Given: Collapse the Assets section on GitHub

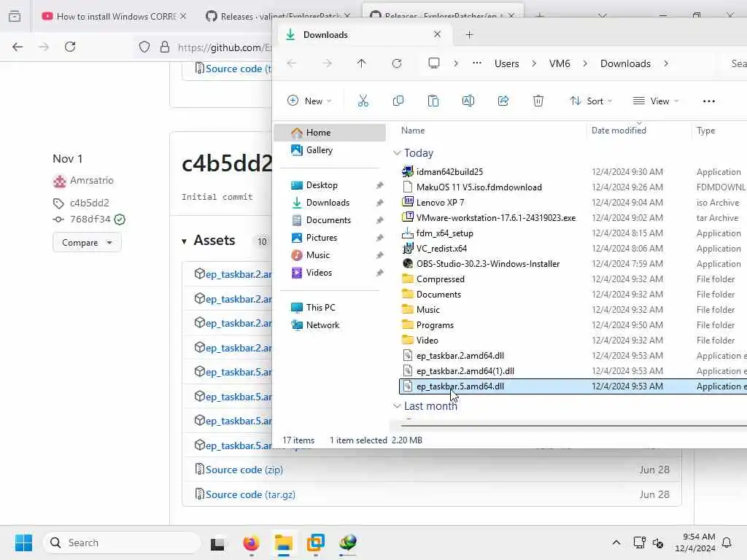Looking at the screenshot, I should pyautogui.click(x=184, y=241).
